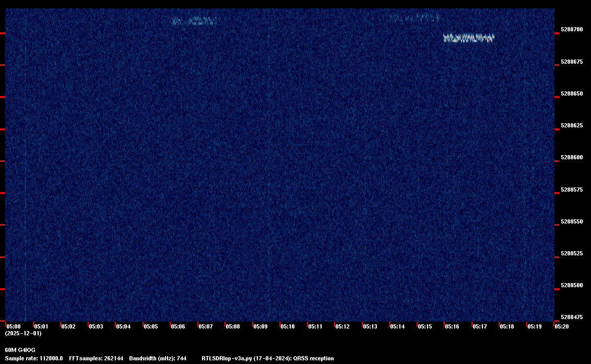
Task: Click the 05:08 time label
Action: pos(232,326)
